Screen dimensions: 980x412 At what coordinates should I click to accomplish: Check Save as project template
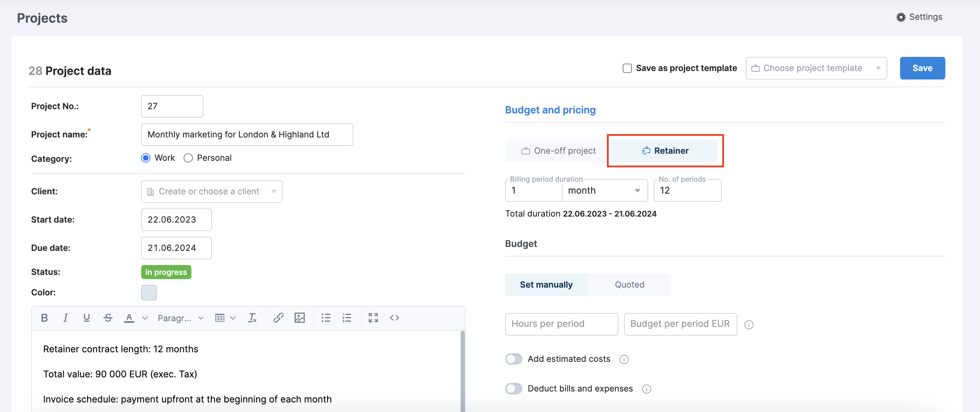pyautogui.click(x=627, y=68)
